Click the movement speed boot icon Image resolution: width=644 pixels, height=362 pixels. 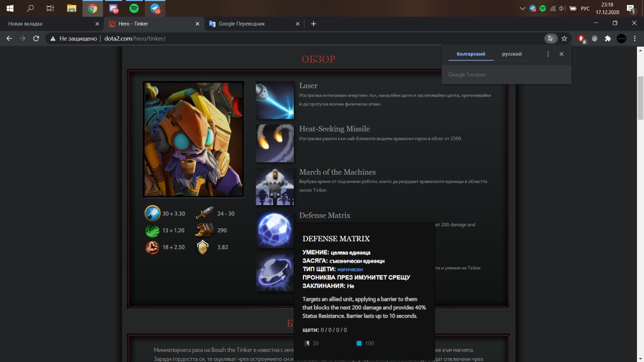[x=204, y=230]
